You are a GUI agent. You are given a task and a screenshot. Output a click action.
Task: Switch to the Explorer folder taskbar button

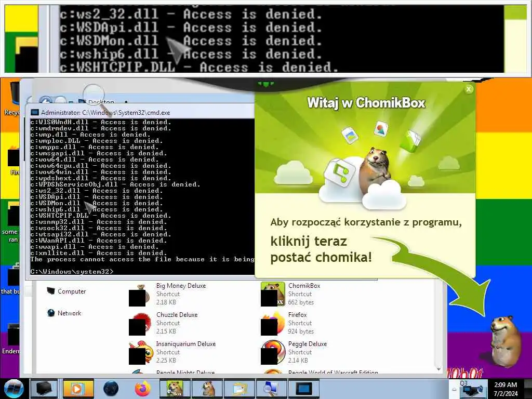pos(240,389)
